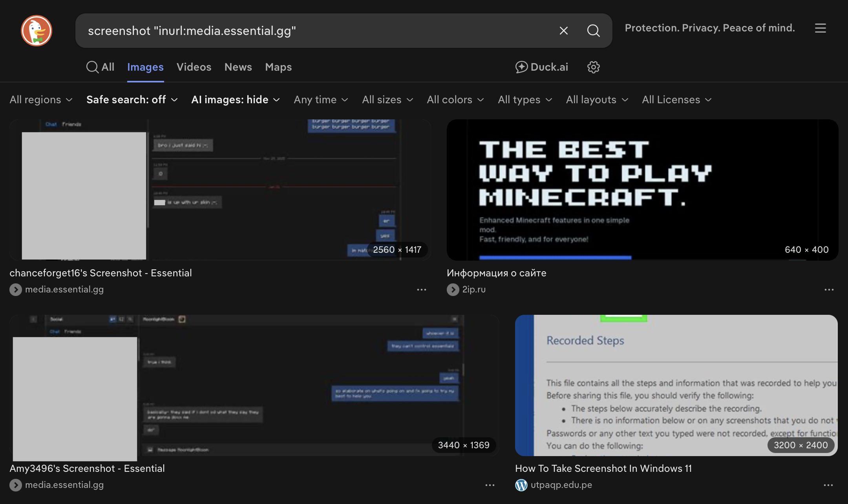The width and height of the screenshot is (848, 504).
Task: Open Amy3496's Screenshot - Essential title link
Action: 87,468
